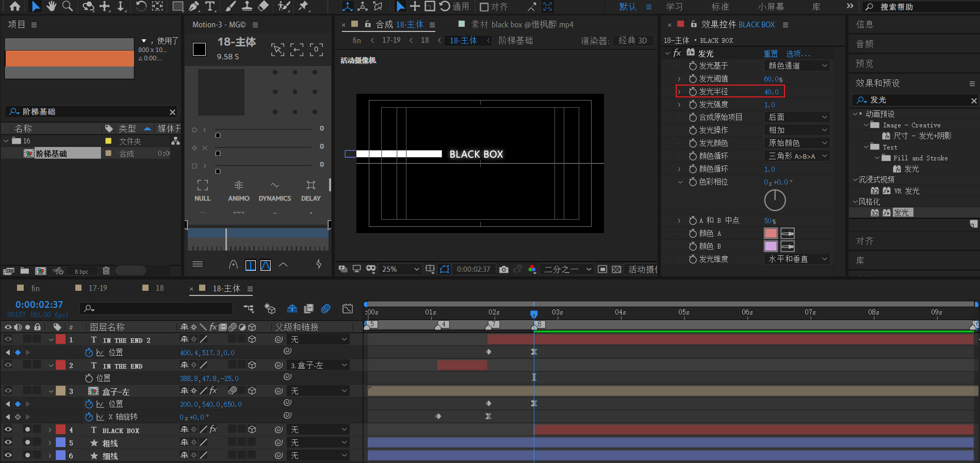Hide the IN THE END 2 layer
This screenshot has height=463, width=980.
click(x=8, y=339)
